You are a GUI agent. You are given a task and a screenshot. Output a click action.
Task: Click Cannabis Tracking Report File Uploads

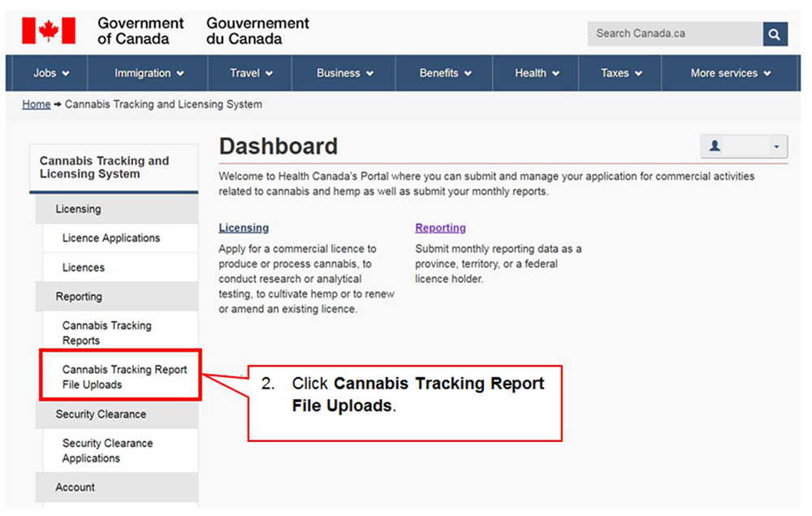click(124, 377)
